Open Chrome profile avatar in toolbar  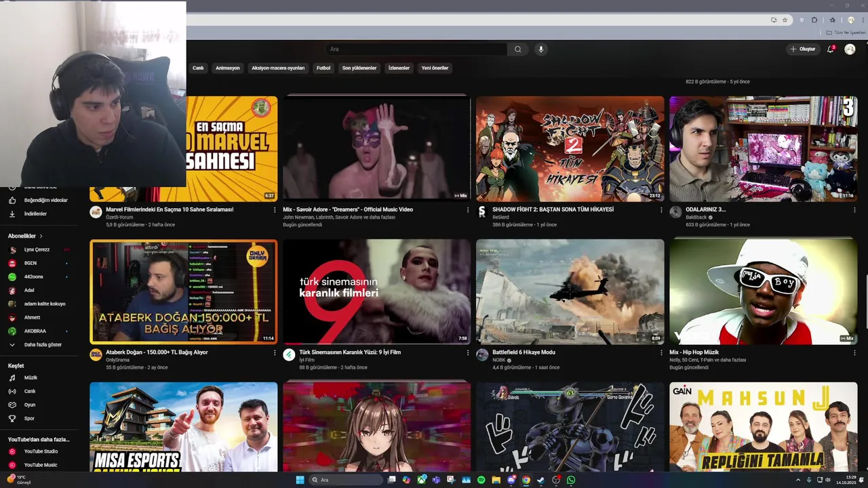(x=850, y=20)
